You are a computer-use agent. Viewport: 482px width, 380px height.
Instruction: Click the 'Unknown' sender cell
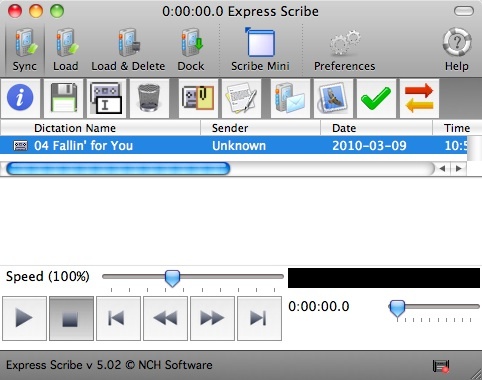click(239, 146)
